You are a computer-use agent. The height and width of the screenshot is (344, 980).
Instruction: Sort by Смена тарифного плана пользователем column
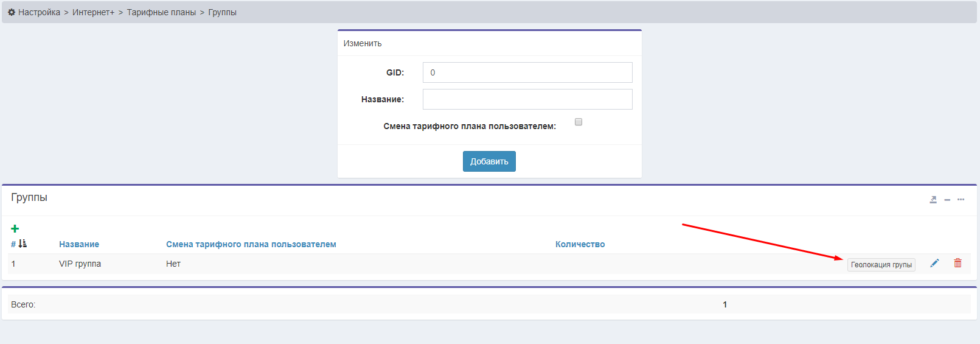251,244
